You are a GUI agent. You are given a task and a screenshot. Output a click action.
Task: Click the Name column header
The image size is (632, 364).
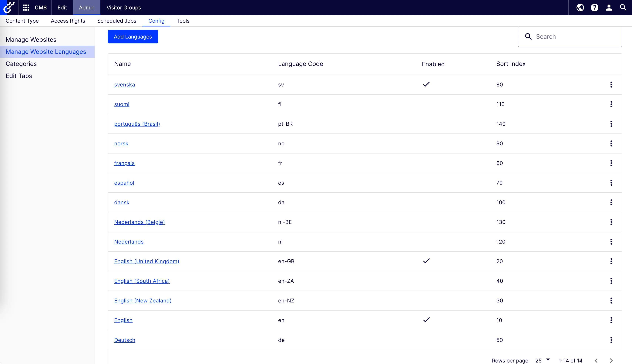[123, 64]
